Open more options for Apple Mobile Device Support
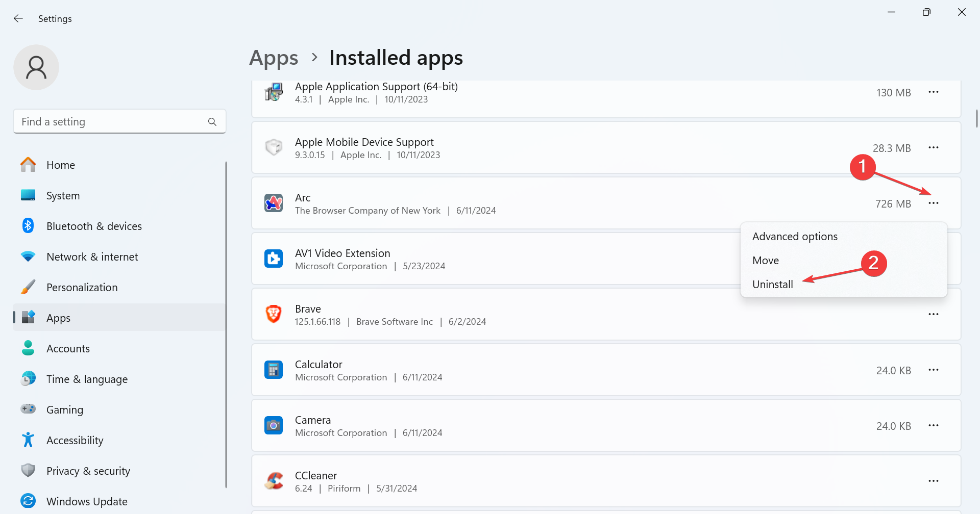980x514 pixels. click(x=934, y=147)
